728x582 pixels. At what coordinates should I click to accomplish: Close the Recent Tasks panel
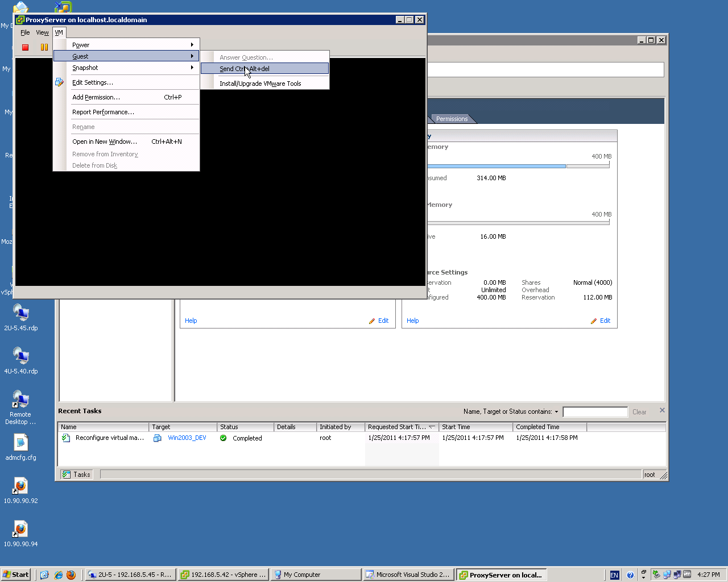click(x=662, y=410)
